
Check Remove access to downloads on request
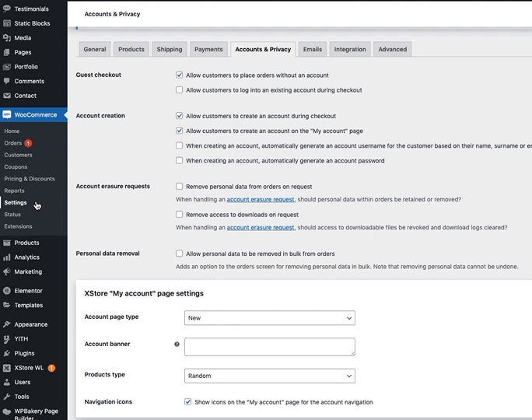coord(179,215)
